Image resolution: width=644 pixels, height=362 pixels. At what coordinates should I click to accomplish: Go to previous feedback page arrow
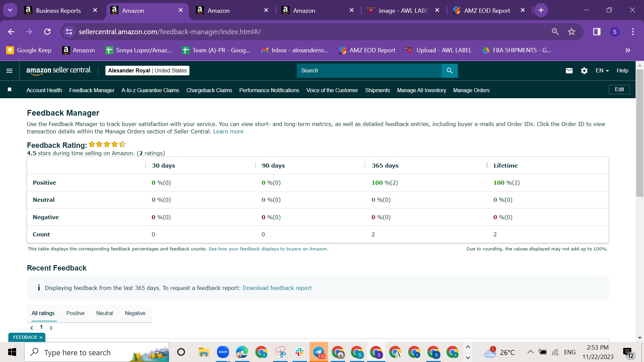(32, 328)
